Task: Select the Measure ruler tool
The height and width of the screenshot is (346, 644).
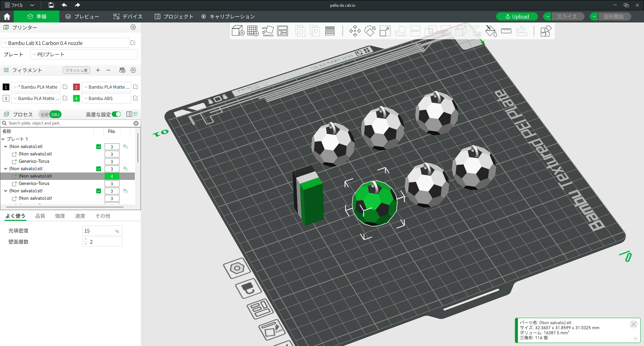Action: click(x=506, y=31)
